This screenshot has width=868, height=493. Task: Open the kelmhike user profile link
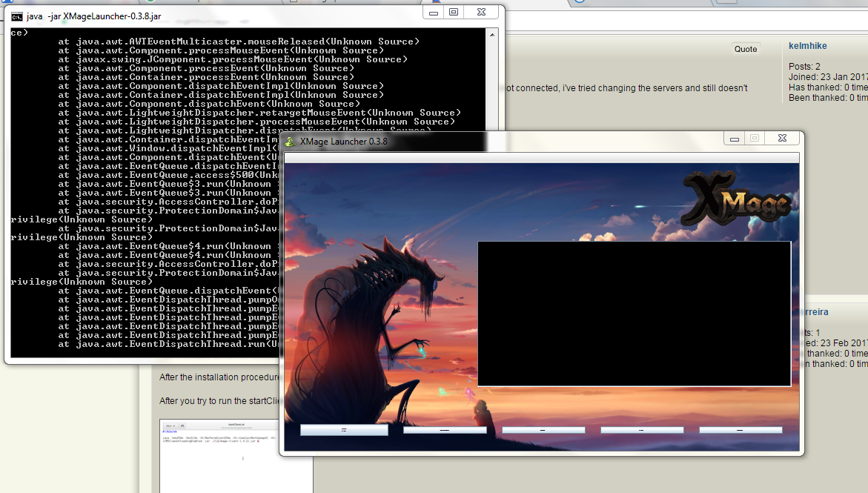tap(807, 46)
